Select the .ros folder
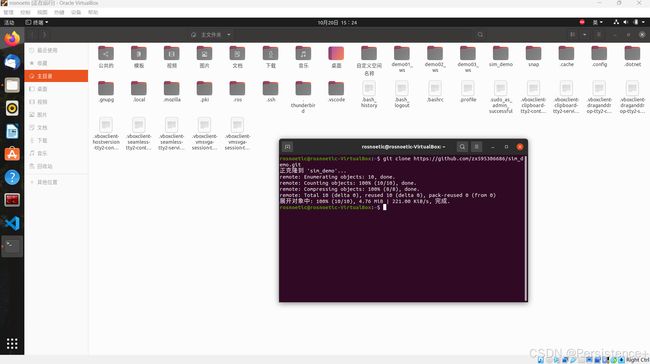 click(237, 92)
